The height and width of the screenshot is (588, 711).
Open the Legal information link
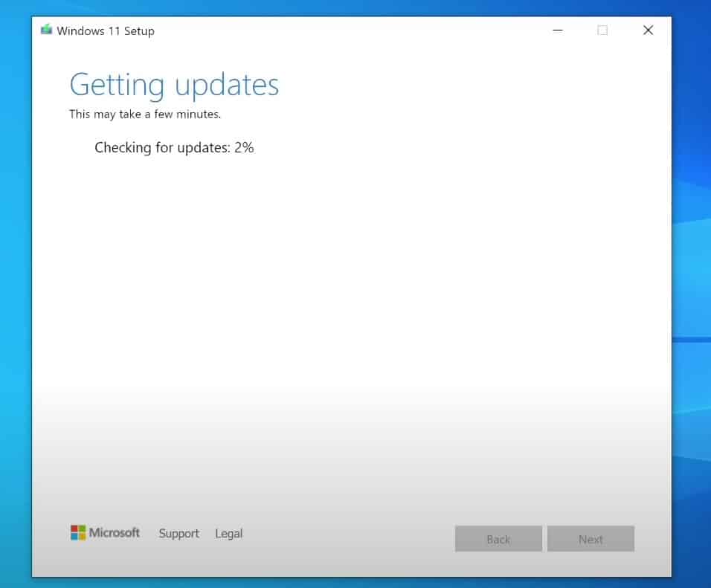(228, 533)
